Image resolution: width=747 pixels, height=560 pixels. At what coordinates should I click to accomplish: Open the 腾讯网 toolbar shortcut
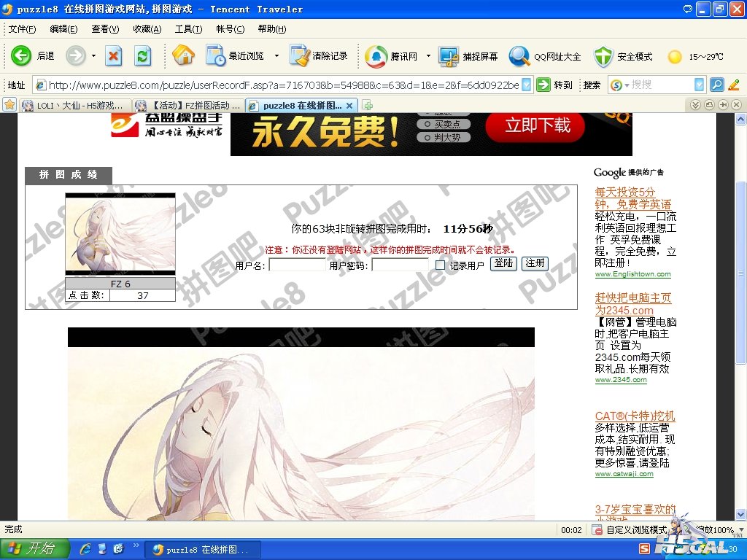(x=391, y=56)
